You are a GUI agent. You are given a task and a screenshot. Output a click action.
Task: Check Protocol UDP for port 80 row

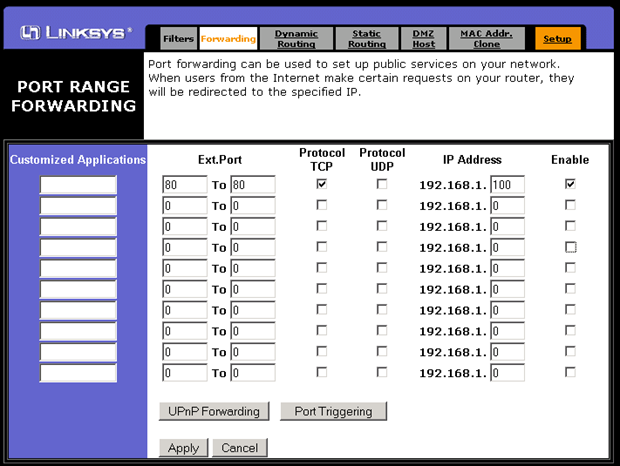(x=382, y=184)
